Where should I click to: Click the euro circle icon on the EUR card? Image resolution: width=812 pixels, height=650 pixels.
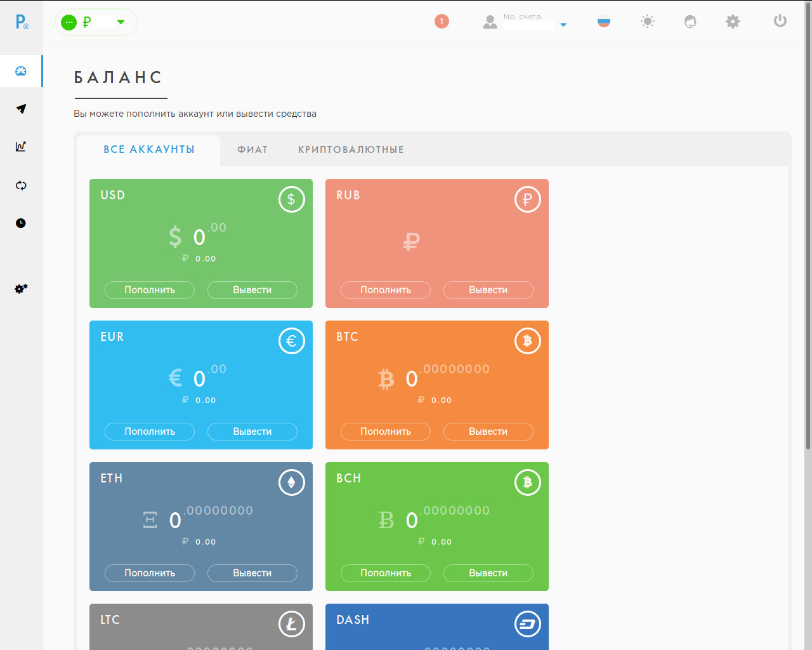[292, 341]
